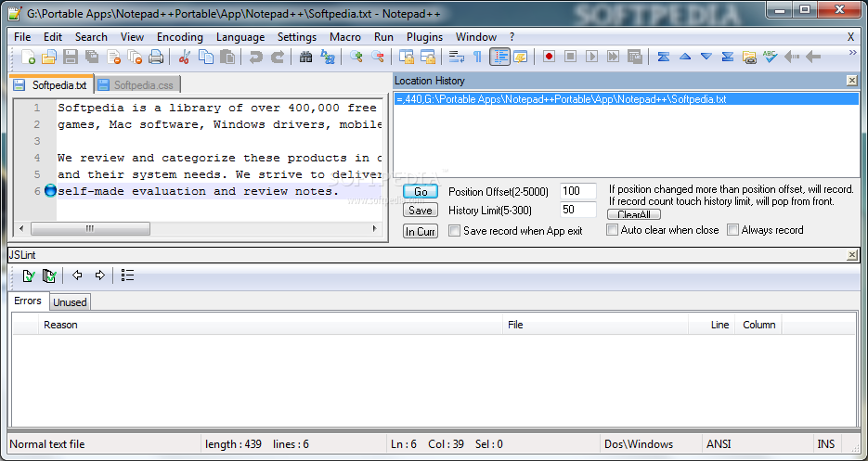The image size is (868, 461).
Task: Click the Save All toolbar icon
Action: point(92,57)
